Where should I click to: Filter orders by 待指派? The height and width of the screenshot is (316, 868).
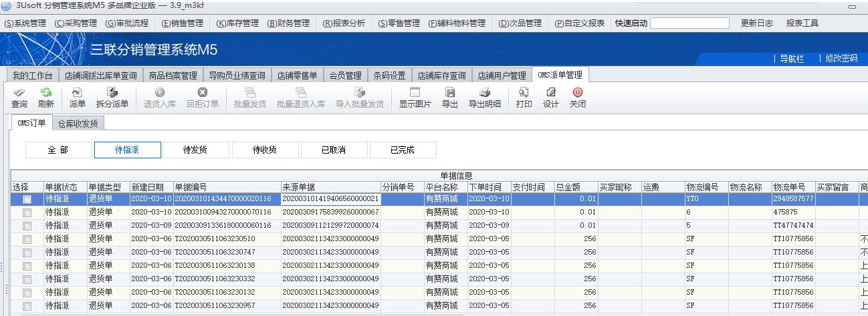(127, 150)
